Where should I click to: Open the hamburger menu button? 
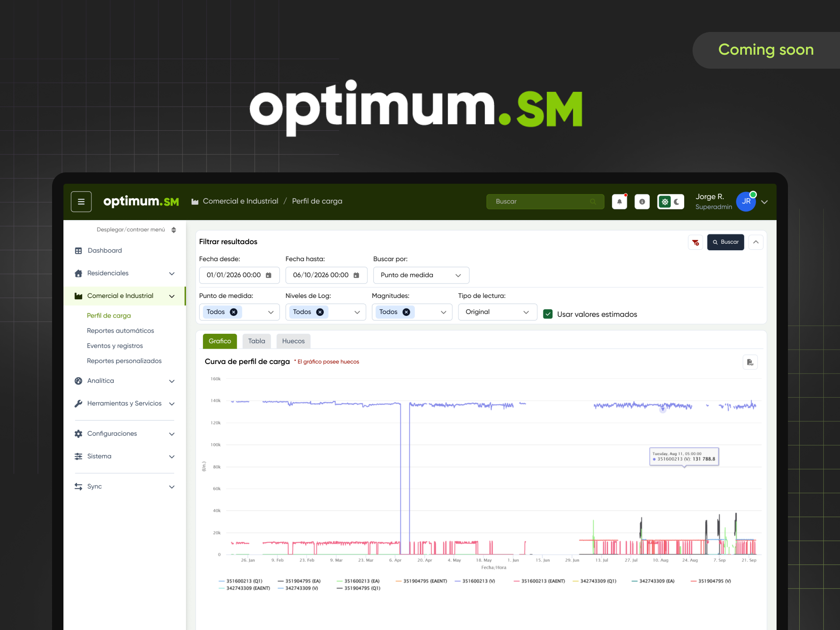pos(81,202)
